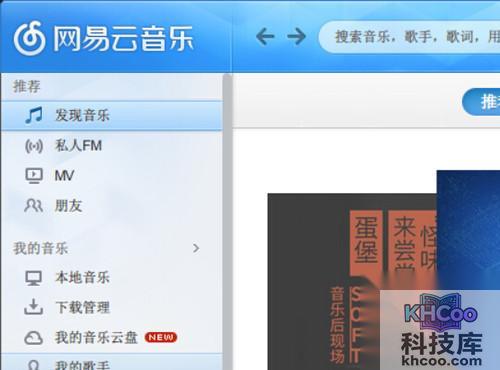Open 私人FM
The image size is (500, 370).
[112, 146]
